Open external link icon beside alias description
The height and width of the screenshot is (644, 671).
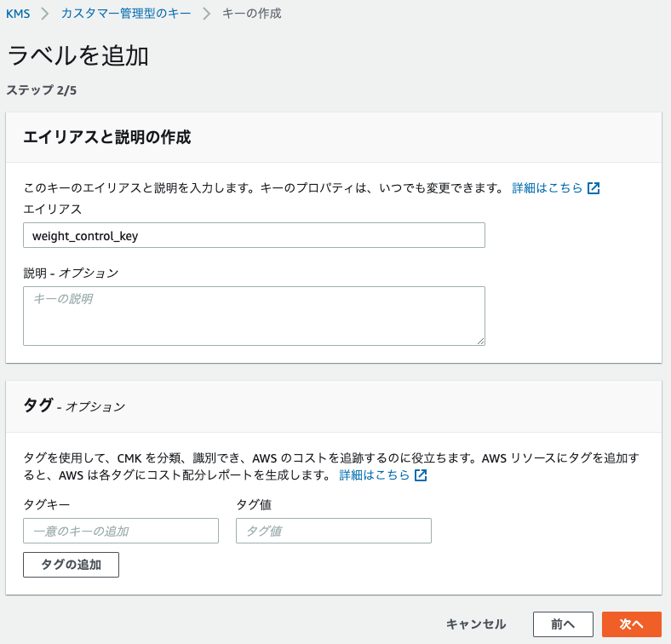click(594, 188)
